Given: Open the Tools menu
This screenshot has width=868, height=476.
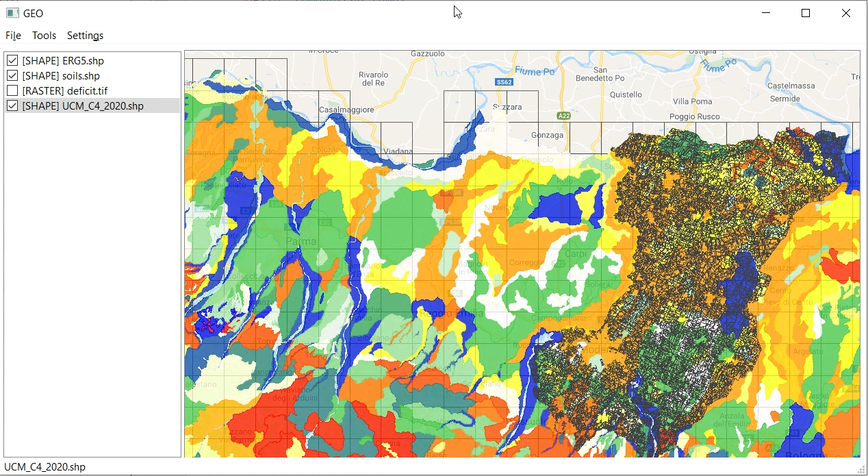Looking at the screenshot, I should coord(44,36).
